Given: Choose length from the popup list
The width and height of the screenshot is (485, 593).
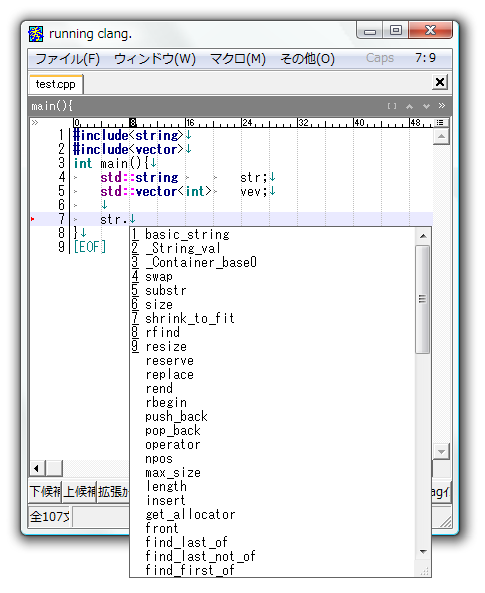Looking at the screenshot, I should [166, 486].
